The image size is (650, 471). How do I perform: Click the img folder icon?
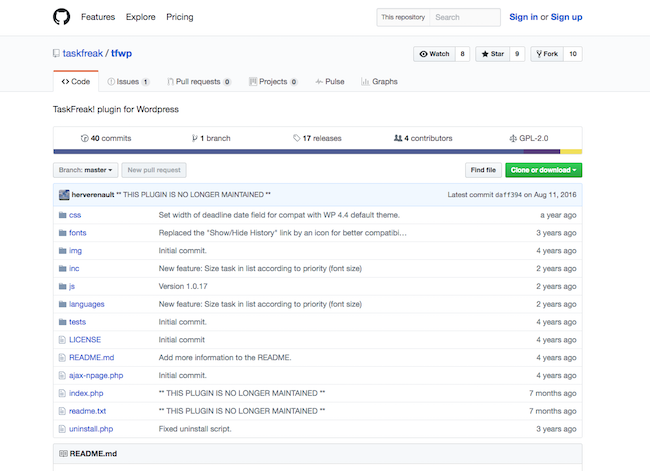coord(63,250)
